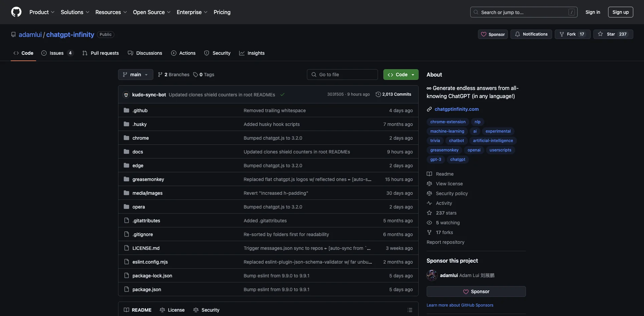The image size is (644, 316).
Task: Star the repository with Star button
Action: pyautogui.click(x=613, y=34)
